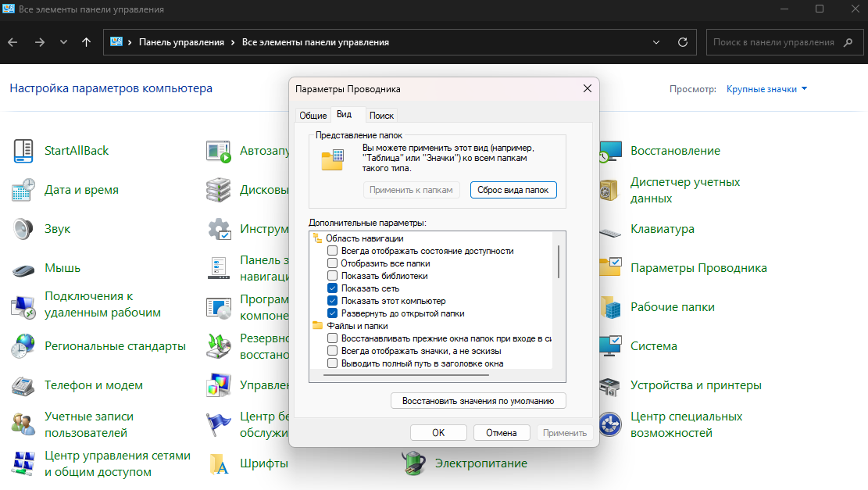Screen dimensions: 868x490
Task: Click the Система monitor icon
Action: [x=610, y=346]
